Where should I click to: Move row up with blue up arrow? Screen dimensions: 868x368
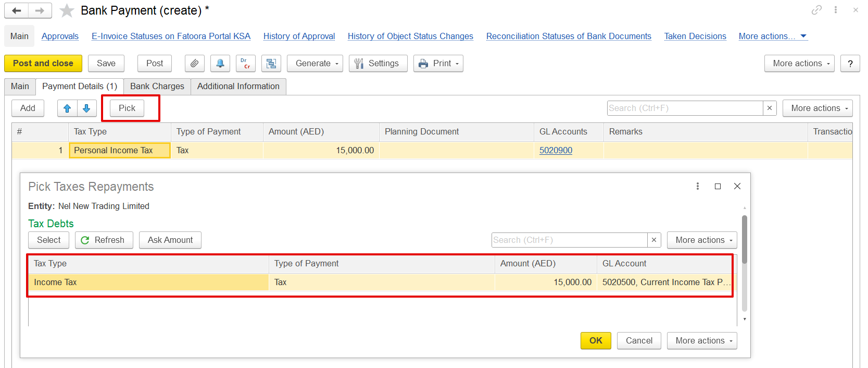[67, 108]
